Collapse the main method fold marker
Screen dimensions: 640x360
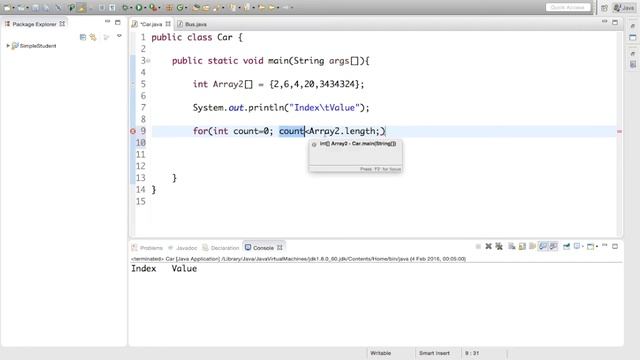(149, 61)
